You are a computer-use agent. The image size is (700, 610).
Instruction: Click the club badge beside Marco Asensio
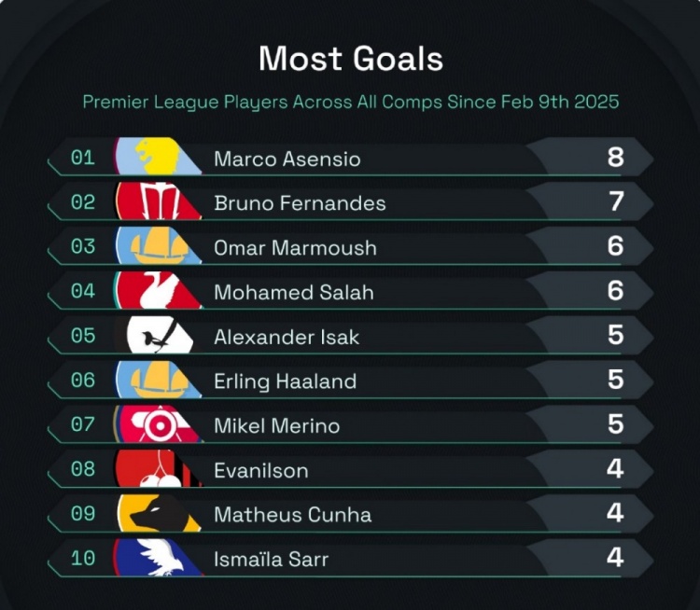[x=157, y=157]
